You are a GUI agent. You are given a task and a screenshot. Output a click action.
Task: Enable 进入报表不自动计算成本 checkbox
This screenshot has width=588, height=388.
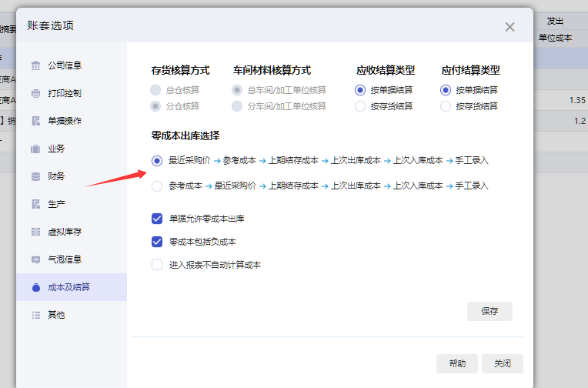[157, 265]
